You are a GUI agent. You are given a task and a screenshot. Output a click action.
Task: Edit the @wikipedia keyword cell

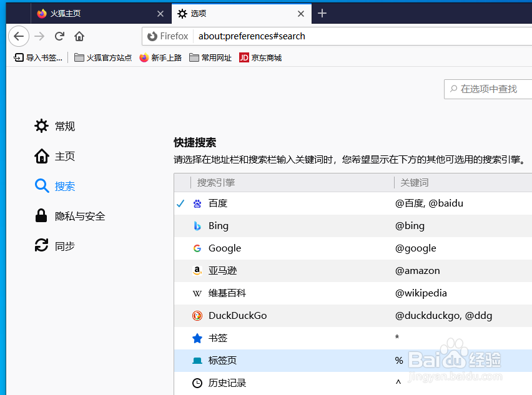421,293
